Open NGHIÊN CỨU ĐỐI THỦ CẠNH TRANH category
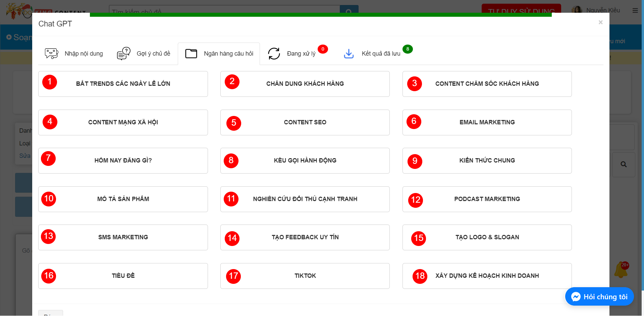This screenshot has width=644, height=316. 305,199
